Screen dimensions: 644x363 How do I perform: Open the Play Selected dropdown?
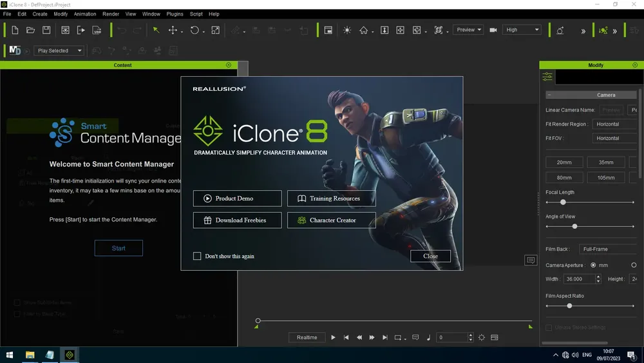59,50
